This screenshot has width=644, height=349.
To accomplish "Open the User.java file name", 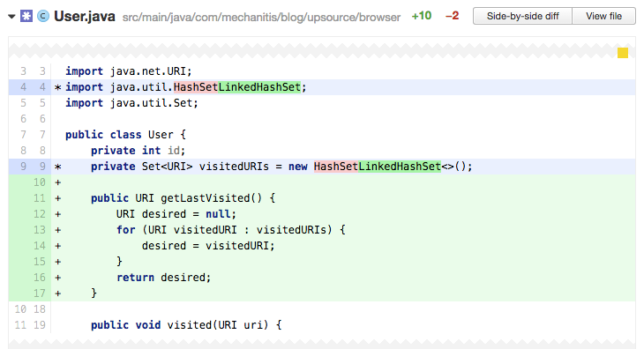I will 85,17.
